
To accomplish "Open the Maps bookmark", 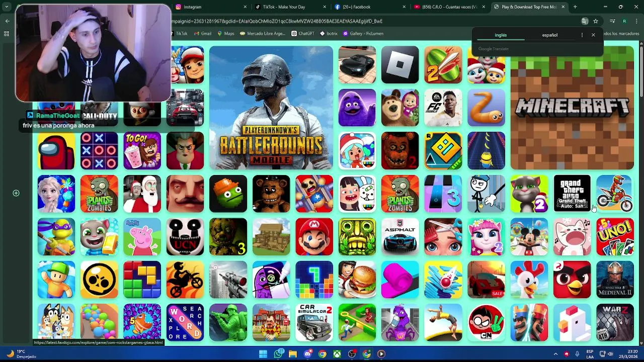I will 226,34.
